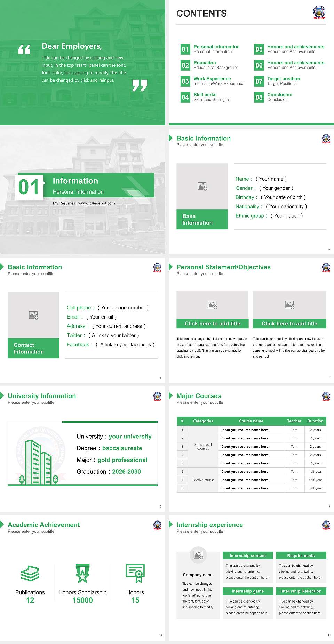This screenshot has height=644, width=334.
Task: Click the green 02 number box in Contents
Action: pos(185,65)
